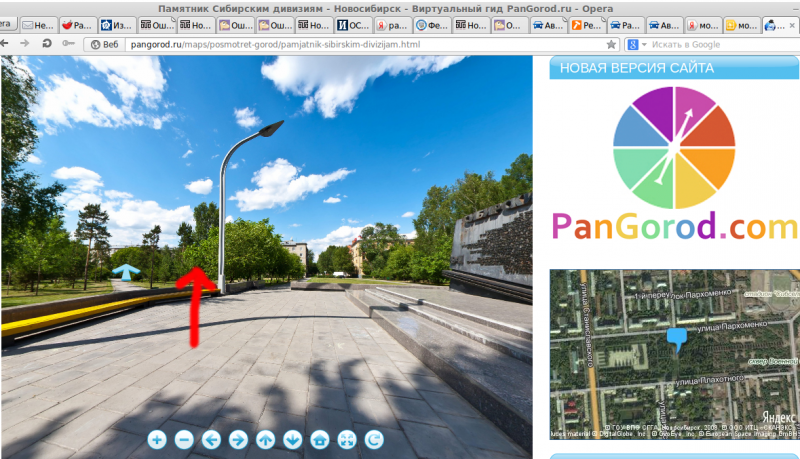Viewport: 800px width, 459px height.
Task: Click the blue arrow hotspot near trees
Action: 125,270
